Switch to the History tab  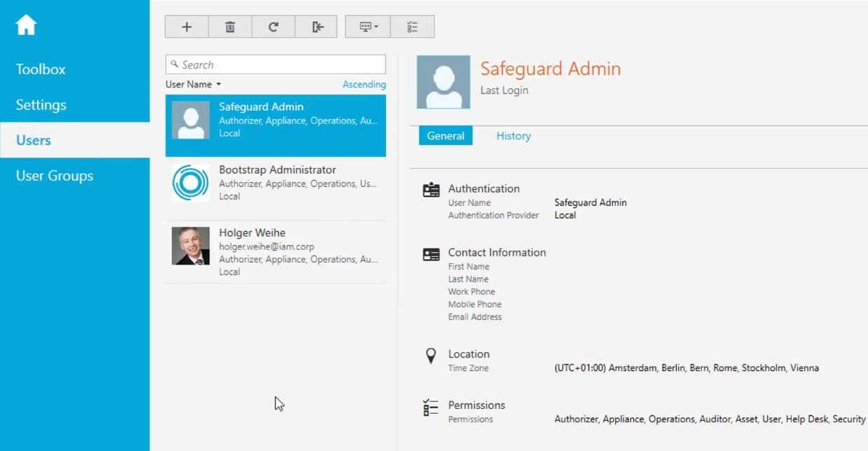coord(514,136)
